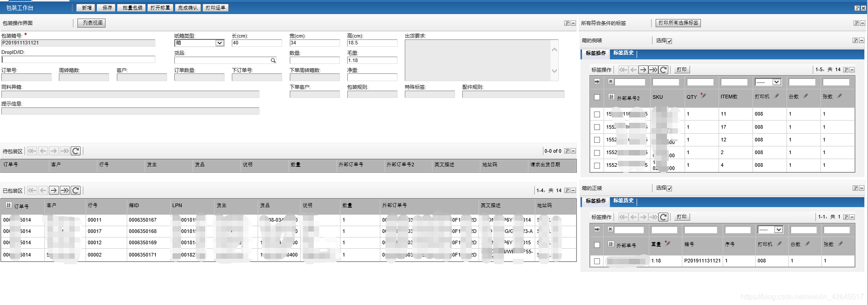Open 标签历史 tab under 箱的正唛
This screenshot has height=305, width=868.
[x=623, y=200]
